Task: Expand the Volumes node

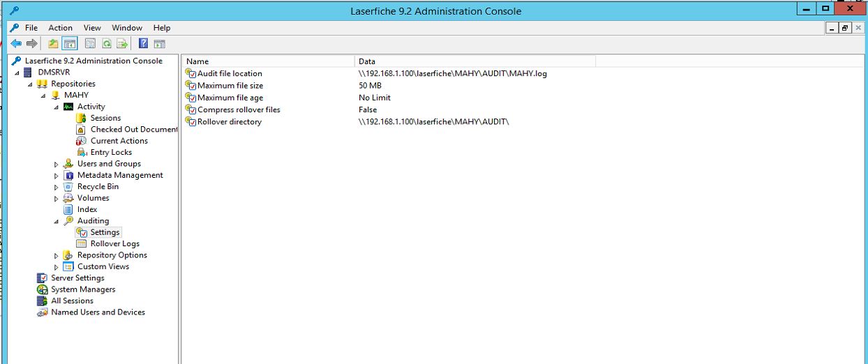Action: point(57,198)
